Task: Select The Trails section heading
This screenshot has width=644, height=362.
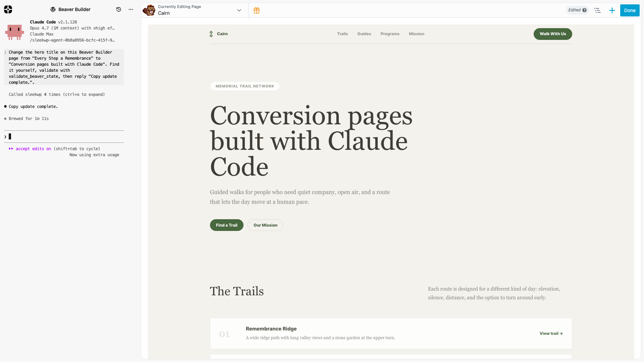Action: click(237, 291)
